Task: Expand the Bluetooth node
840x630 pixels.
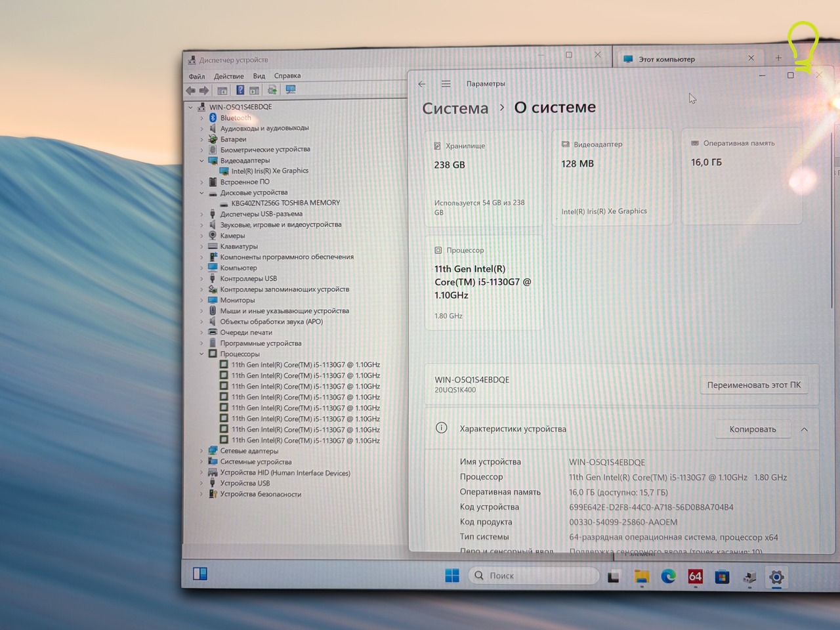Action: 202,118
